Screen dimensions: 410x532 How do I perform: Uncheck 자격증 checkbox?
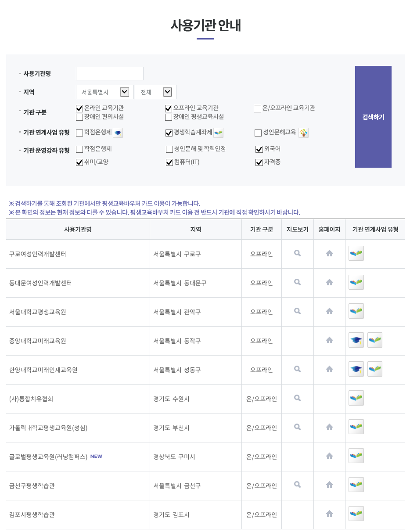click(259, 162)
